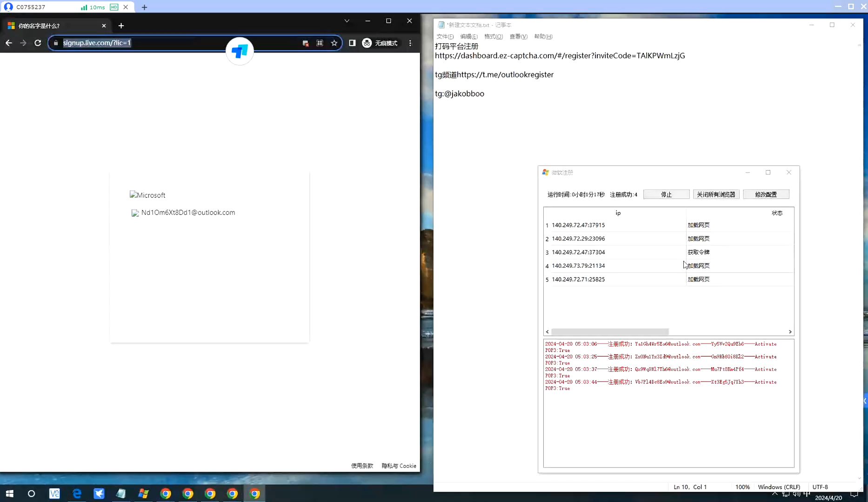Click the Nd1Om6Xt8Dd1@outlook.com email text
Image resolution: width=868 pixels, height=502 pixels.
pyautogui.click(x=188, y=212)
